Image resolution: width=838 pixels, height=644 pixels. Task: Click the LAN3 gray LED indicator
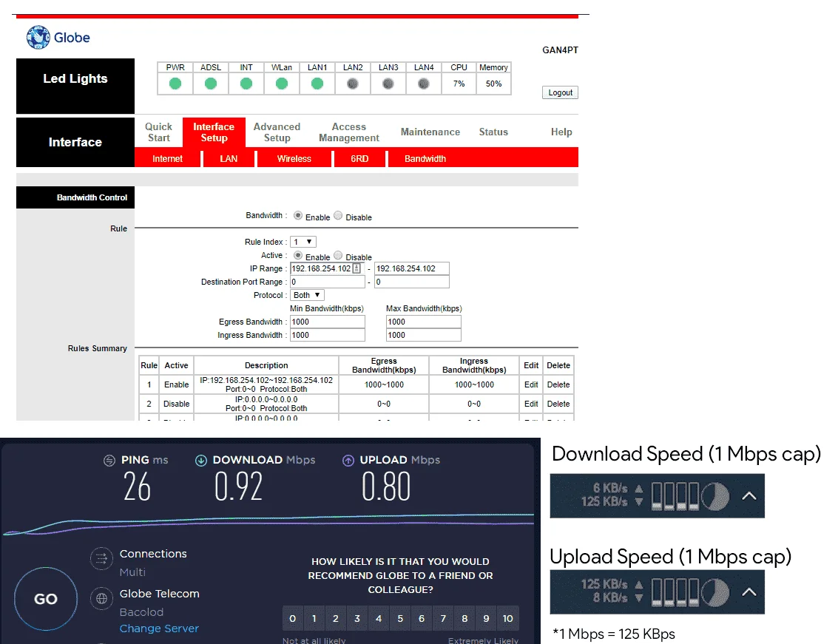point(388,84)
